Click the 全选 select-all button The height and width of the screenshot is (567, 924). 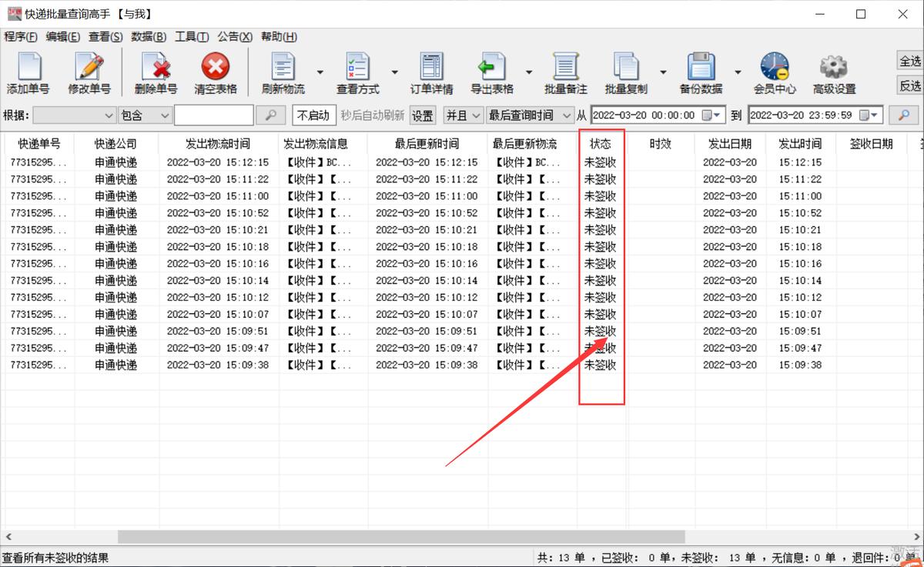coord(909,61)
